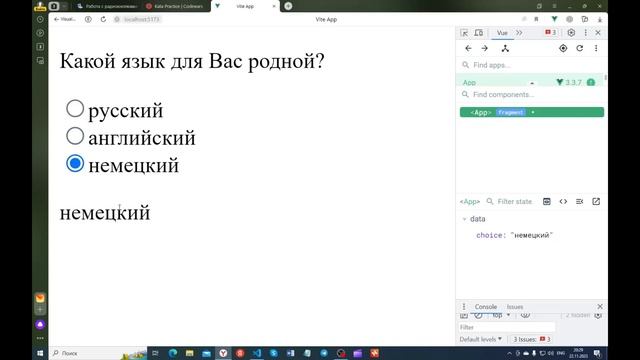Switch to the first browser tab Работа с радио
The height and width of the screenshot is (360, 640).
pyautogui.click(x=107, y=6)
